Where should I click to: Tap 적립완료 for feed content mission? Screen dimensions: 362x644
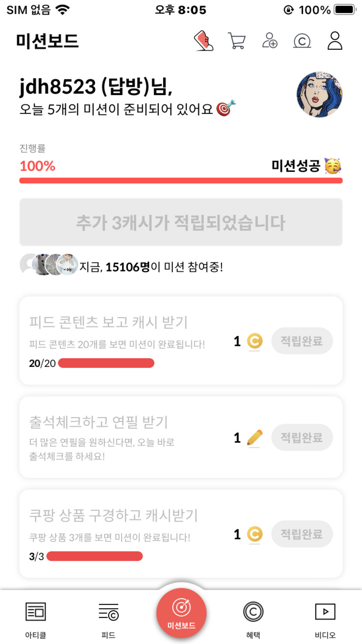pyautogui.click(x=302, y=341)
